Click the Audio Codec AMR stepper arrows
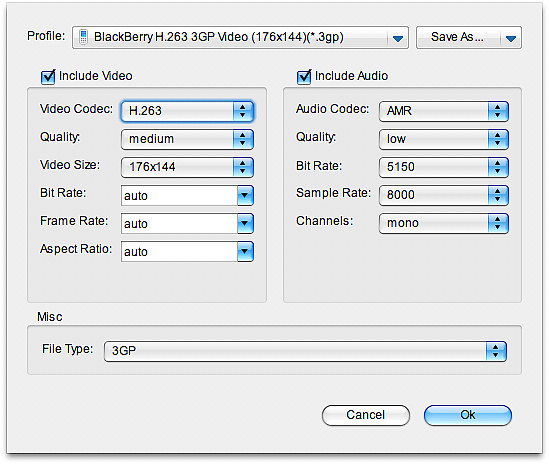Image resolution: width=549 pixels, height=464 pixels. click(x=498, y=111)
